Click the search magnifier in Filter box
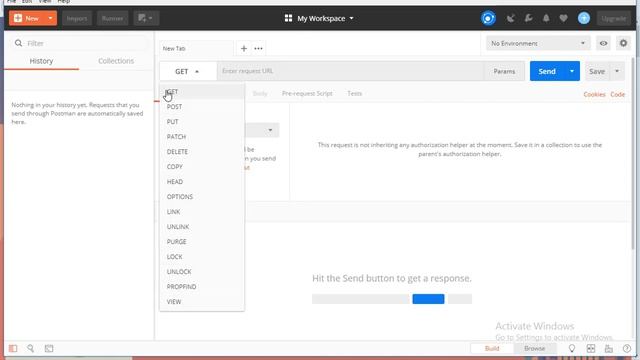This screenshot has width=640, height=360. point(18,43)
